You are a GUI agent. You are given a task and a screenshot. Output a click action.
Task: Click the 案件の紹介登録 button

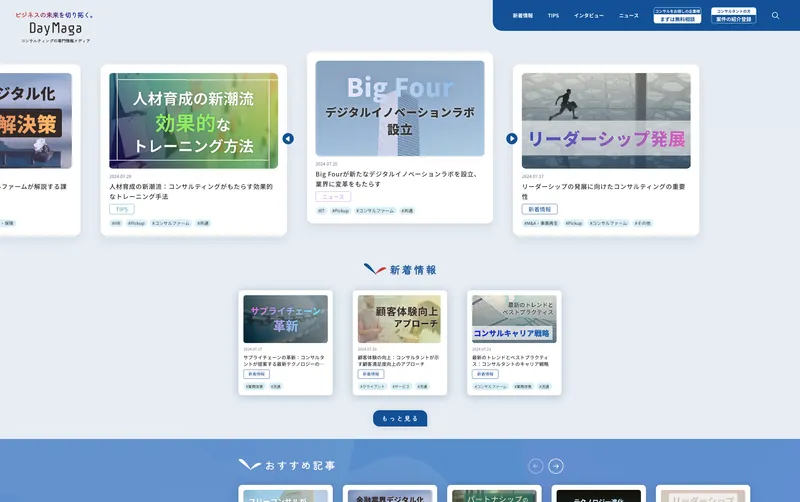point(733,18)
